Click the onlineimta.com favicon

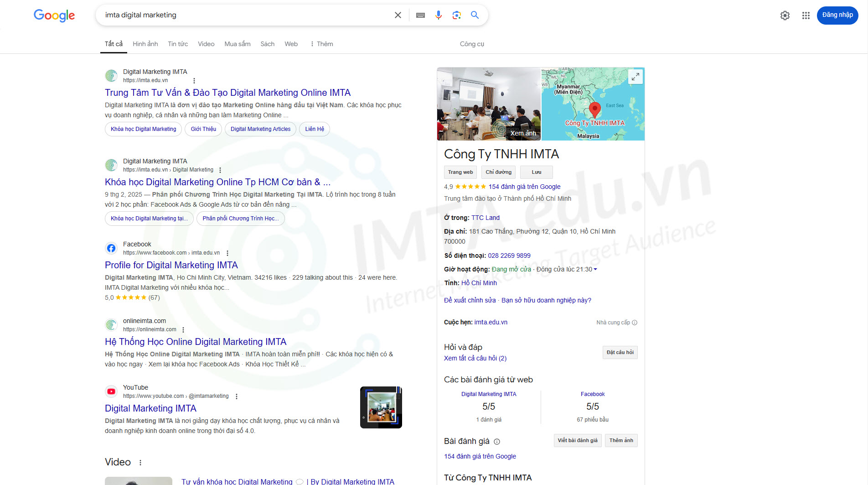click(x=111, y=325)
